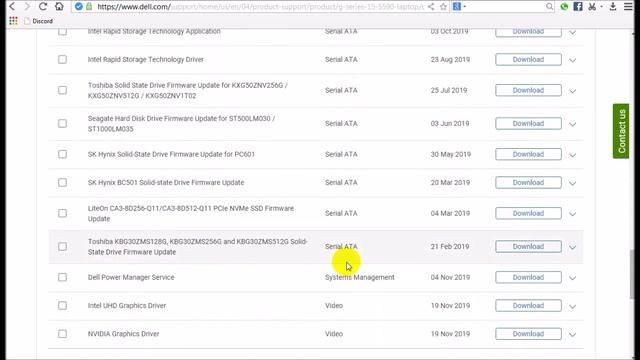Expand details for LiteOn NVMe SSD firmware

pos(572,214)
